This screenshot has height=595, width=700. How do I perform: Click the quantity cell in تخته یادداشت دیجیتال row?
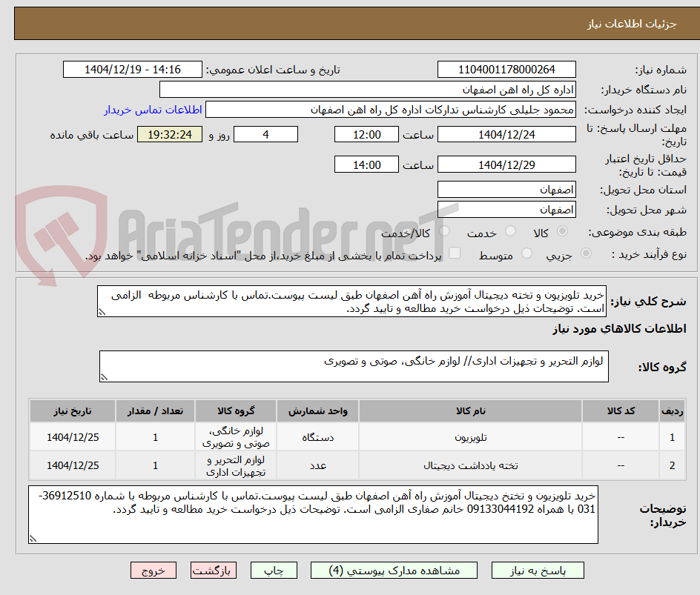point(156,465)
